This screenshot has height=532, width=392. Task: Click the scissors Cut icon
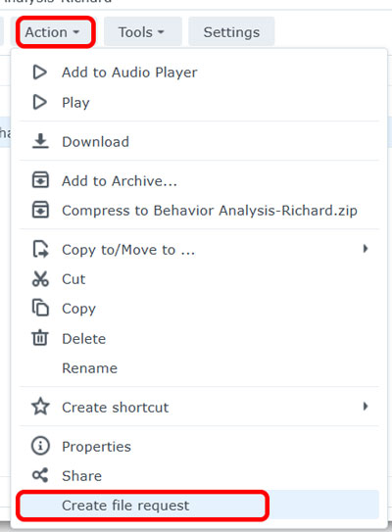[x=40, y=279]
